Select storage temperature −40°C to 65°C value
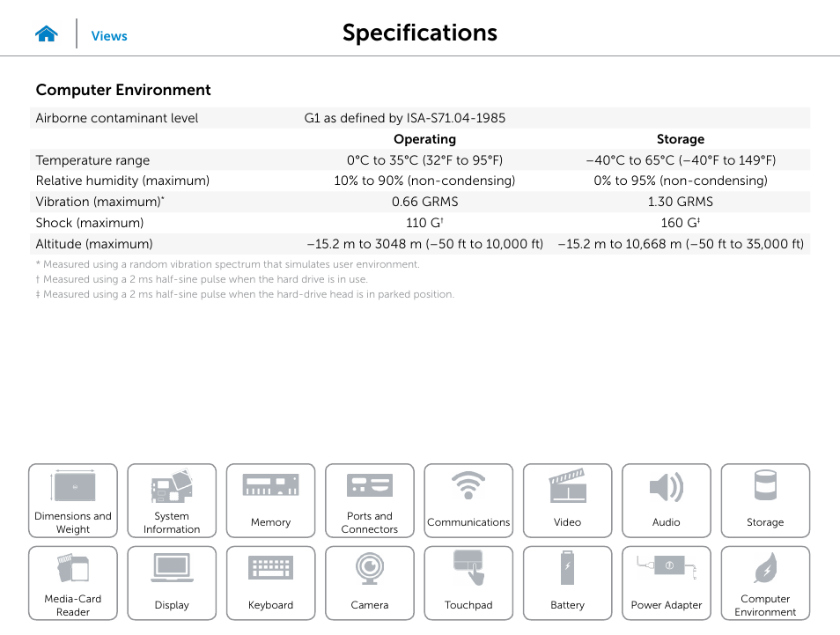 pos(681,160)
